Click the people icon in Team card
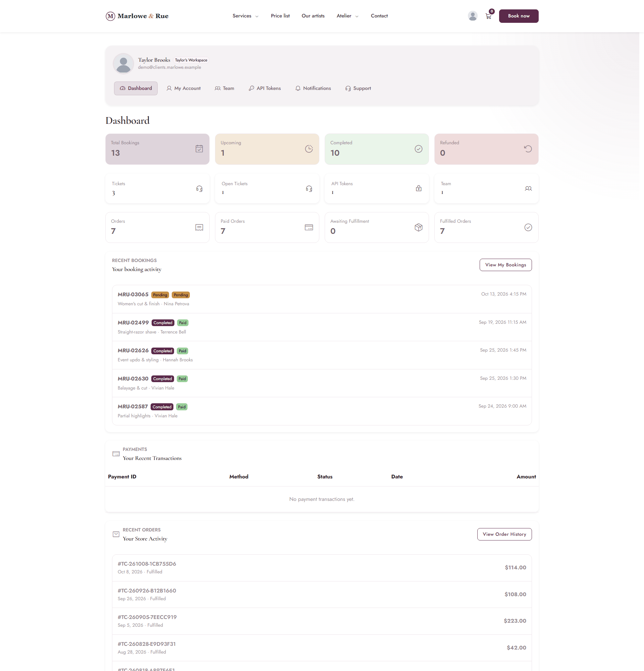Viewport: 644px width, 671px height. point(528,188)
